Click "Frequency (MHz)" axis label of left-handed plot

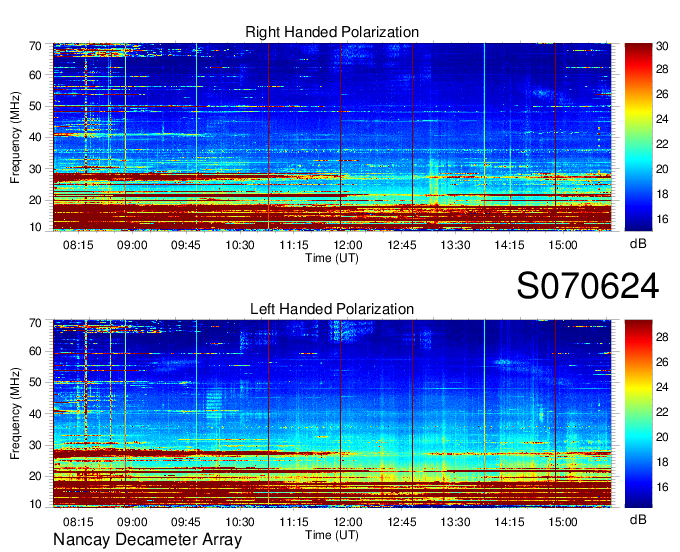coord(15,414)
